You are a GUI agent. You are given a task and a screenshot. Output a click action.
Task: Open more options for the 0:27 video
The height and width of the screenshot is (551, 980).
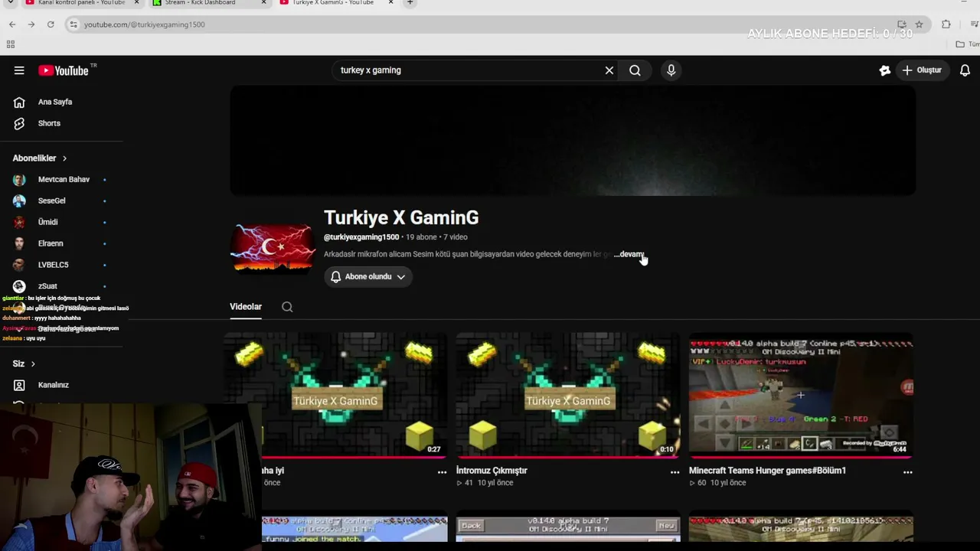pos(442,472)
